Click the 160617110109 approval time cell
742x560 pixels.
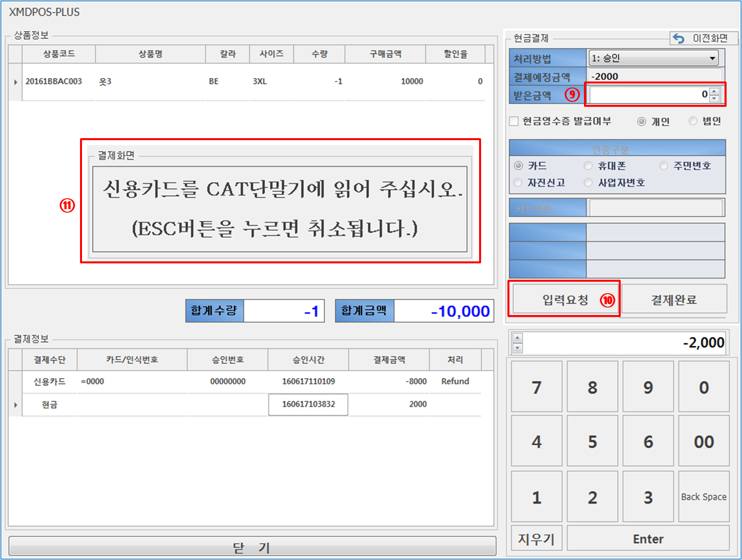308,382
